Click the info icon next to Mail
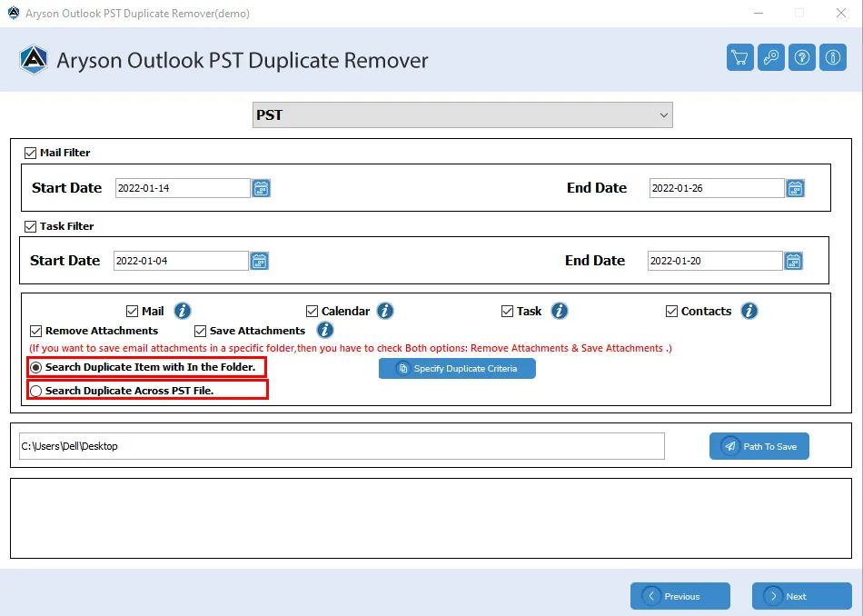The height and width of the screenshot is (616, 863). (x=183, y=311)
